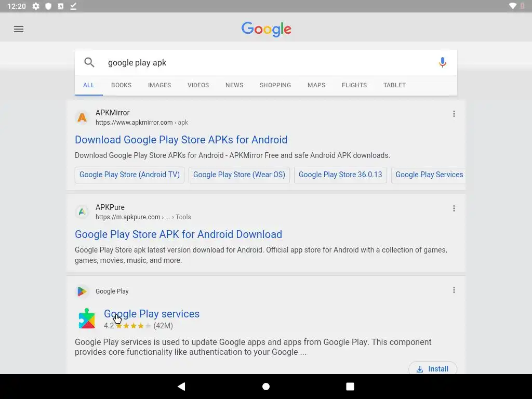
Task: Tap the Wi-Fi status icon
Action: [513, 6]
